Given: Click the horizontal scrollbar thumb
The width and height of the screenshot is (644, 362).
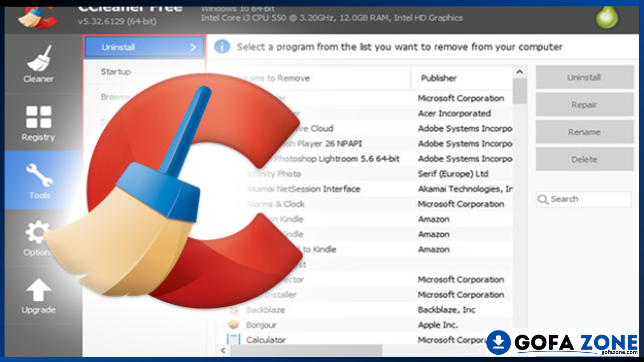Looking at the screenshot, I should tap(306, 351).
